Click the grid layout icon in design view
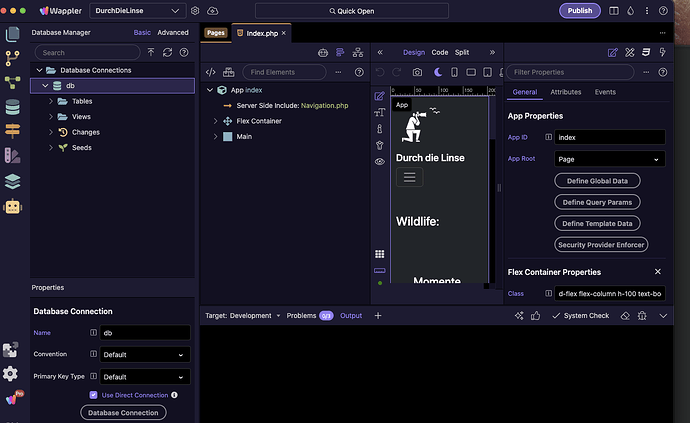Viewport: 690px width, 423px height. (x=380, y=254)
